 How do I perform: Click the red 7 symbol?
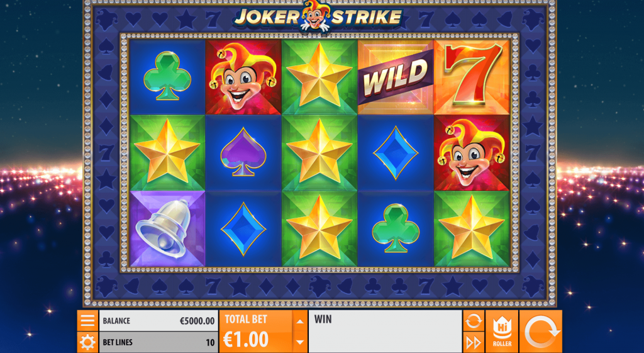472,77
